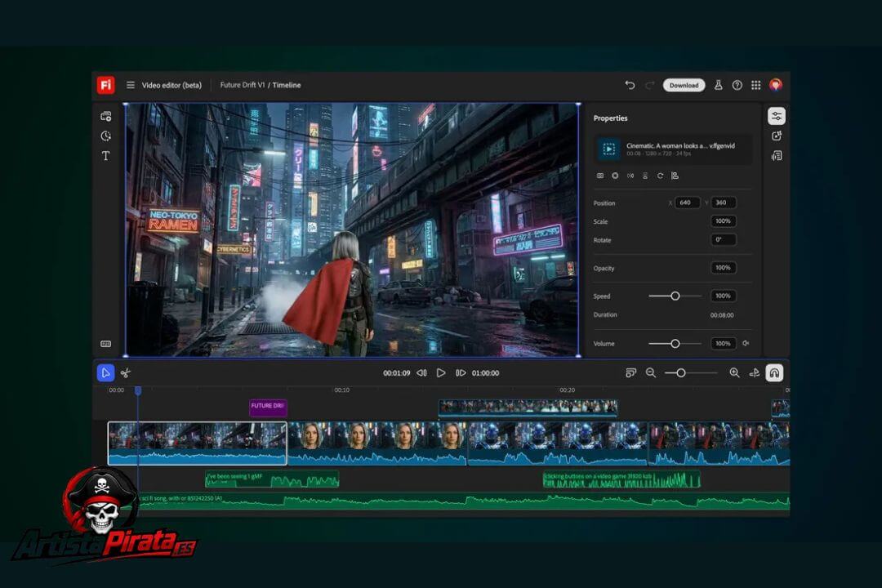Viewport: 882px width, 588px height.
Task: Select the last main-track clip after robot
Action: click(x=719, y=443)
